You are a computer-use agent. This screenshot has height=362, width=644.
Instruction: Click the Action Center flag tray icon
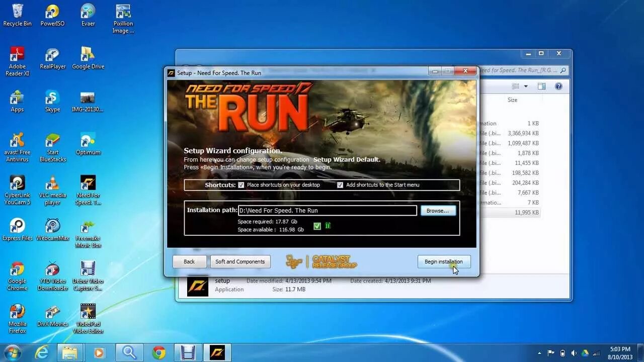pyautogui.click(x=551, y=353)
